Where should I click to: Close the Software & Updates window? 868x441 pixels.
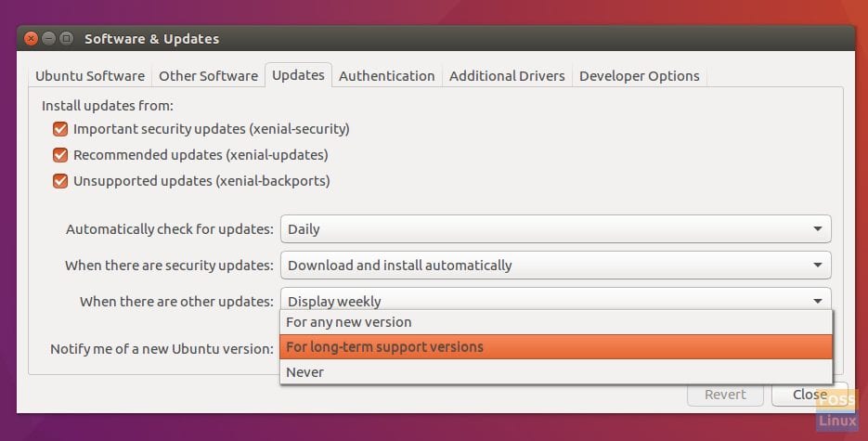click(x=32, y=38)
